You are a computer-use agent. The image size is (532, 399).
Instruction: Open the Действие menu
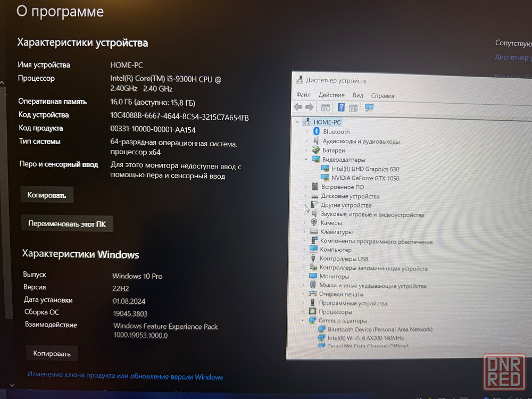pos(331,95)
